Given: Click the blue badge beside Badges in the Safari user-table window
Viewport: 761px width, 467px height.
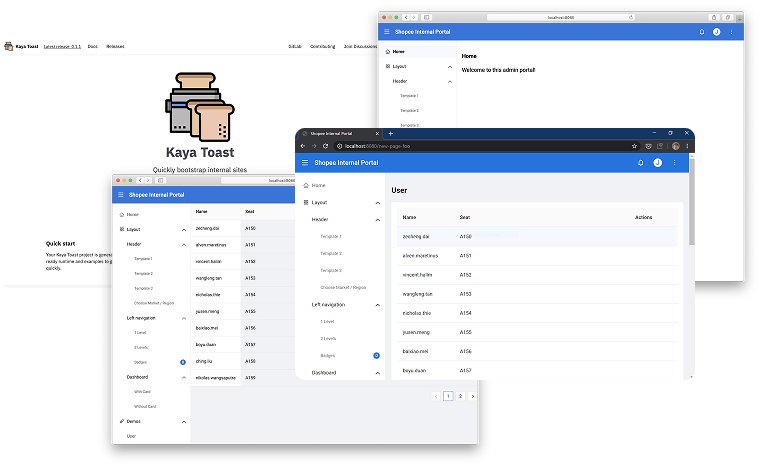Looking at the screenshot, I should point(183,362).
